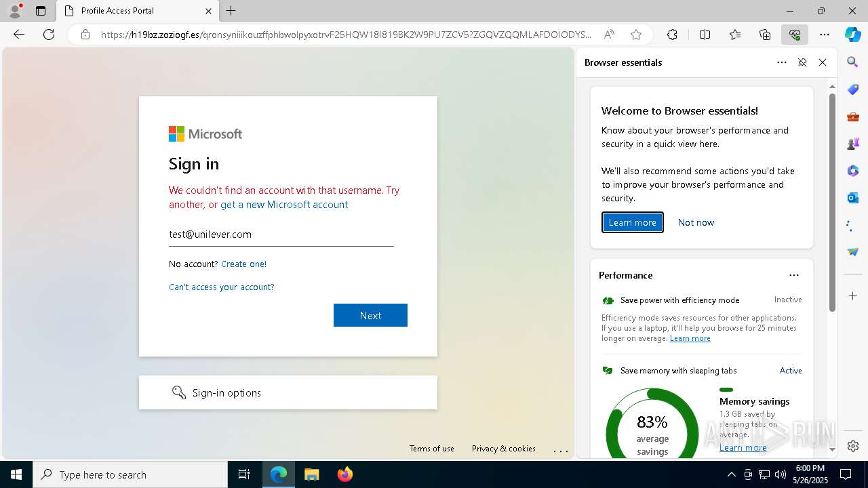Close the Profile Access Portal tab
This screenshot has height=488, width=868.
point(208,11)
